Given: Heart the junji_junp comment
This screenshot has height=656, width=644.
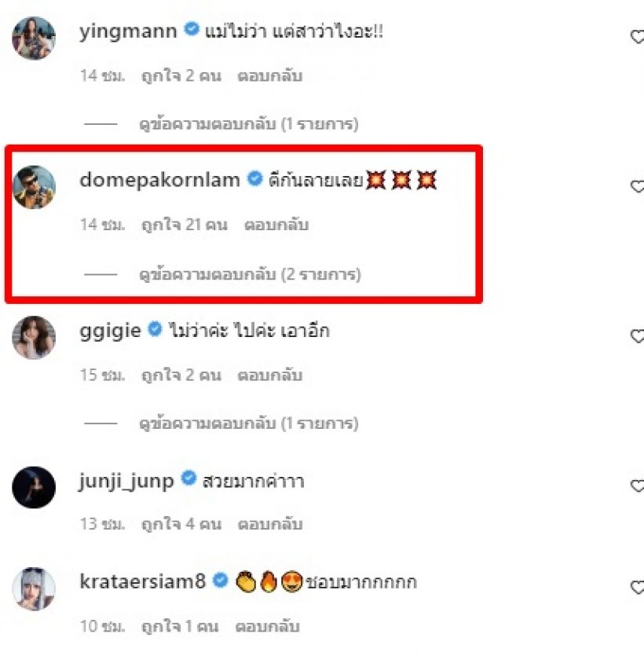Looking at the screenshot, I should tap(637, 486).
